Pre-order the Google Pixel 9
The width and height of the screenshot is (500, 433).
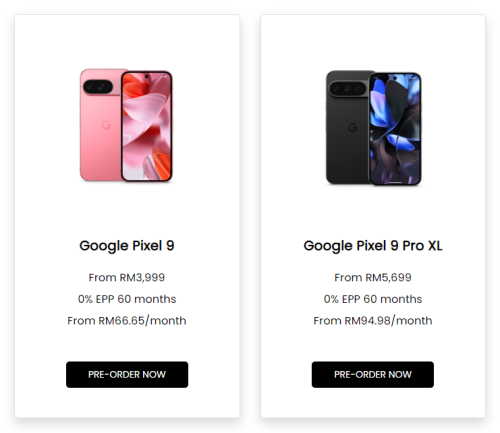(x=127, y=374)
